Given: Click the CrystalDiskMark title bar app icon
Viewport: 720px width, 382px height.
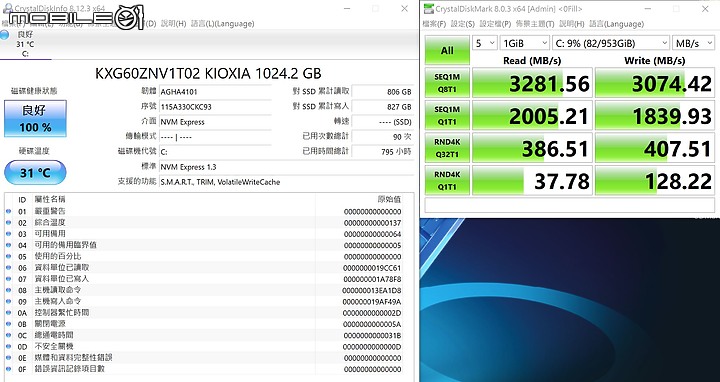Looking at the screenshot, I should point(428,9).
